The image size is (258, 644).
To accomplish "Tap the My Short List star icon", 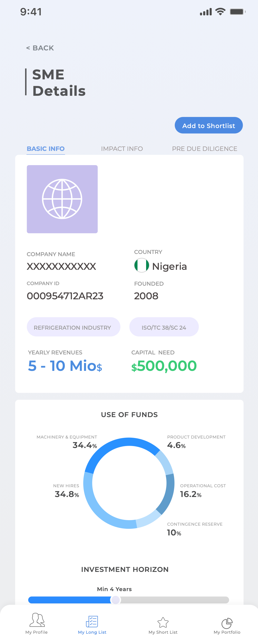I will click(163, 622).
